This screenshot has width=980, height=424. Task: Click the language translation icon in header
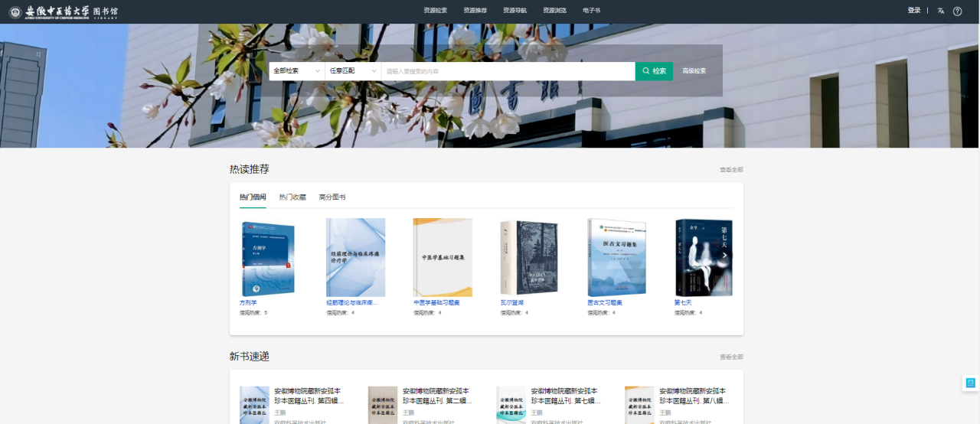coord(941,11)
